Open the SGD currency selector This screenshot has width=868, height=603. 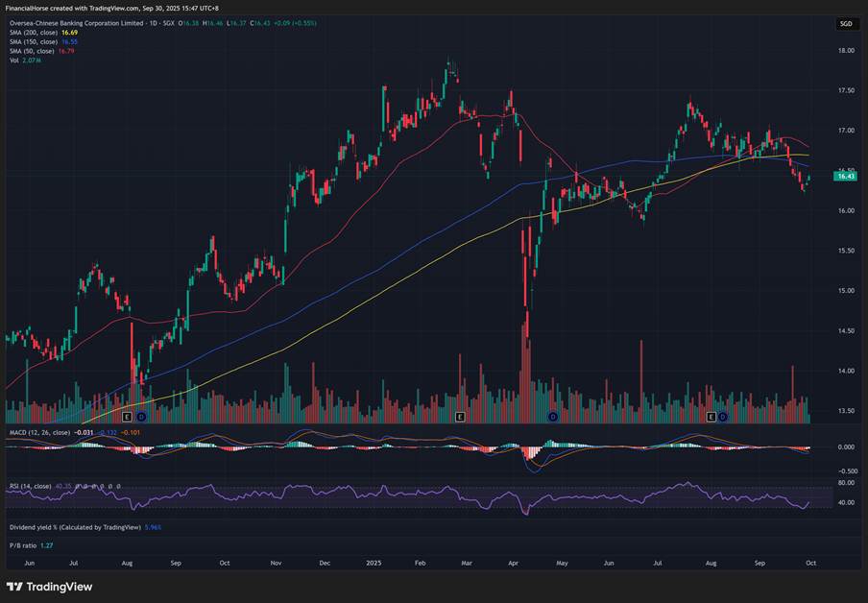[x=845, y=23]
